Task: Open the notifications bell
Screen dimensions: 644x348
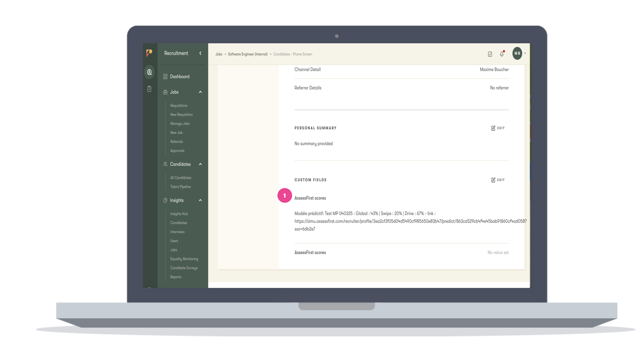Action: click(x=502, y=54)
